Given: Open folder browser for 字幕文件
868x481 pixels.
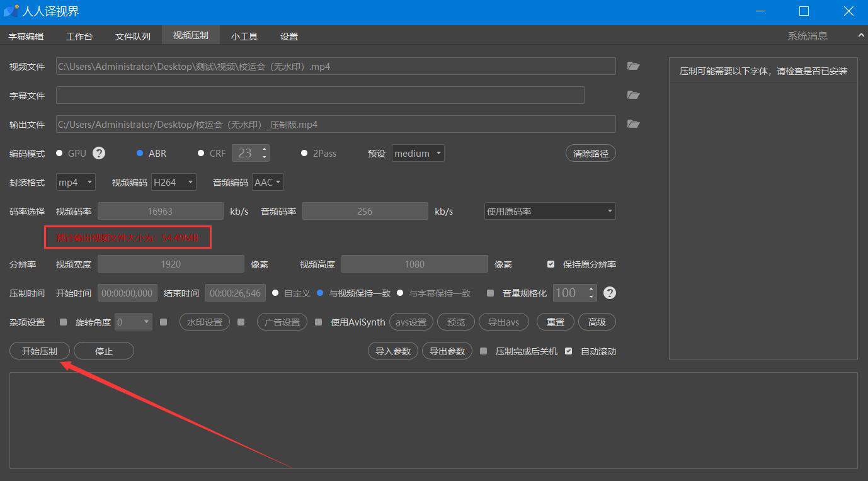Looking at the screenshot, I should 633,95.
